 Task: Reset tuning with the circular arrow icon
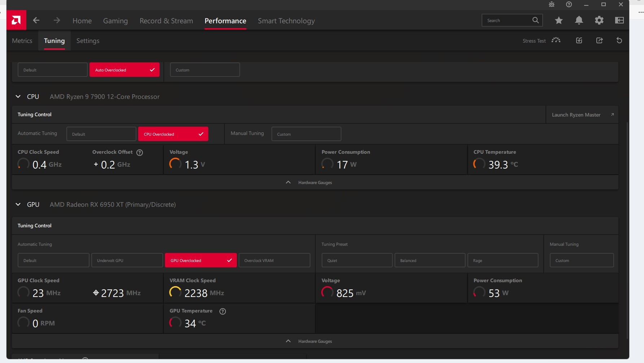[619, 40]
